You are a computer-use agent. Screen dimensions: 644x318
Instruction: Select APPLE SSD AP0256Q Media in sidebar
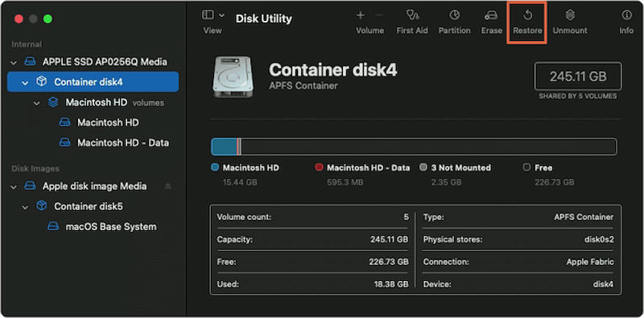pos(105,62)
